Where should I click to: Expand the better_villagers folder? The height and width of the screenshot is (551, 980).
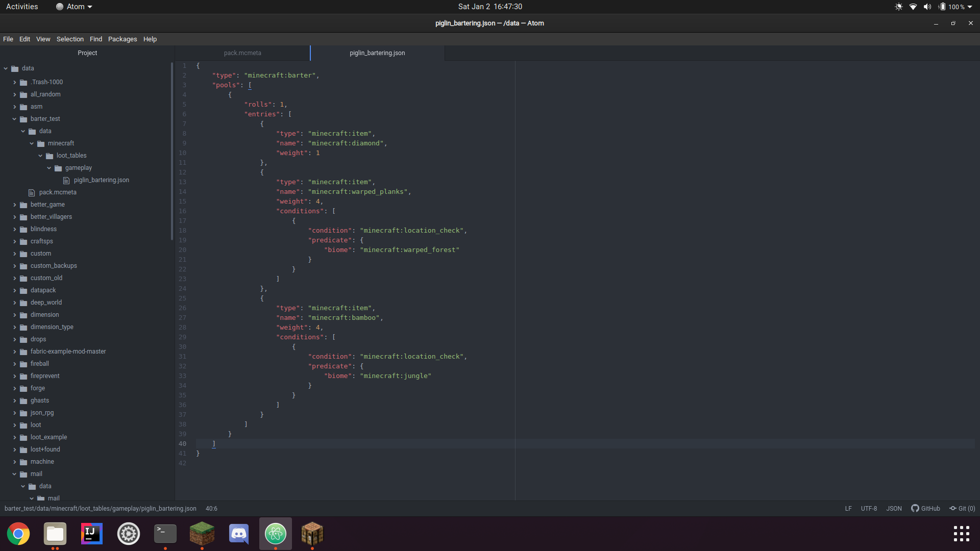tap(14, 217)
